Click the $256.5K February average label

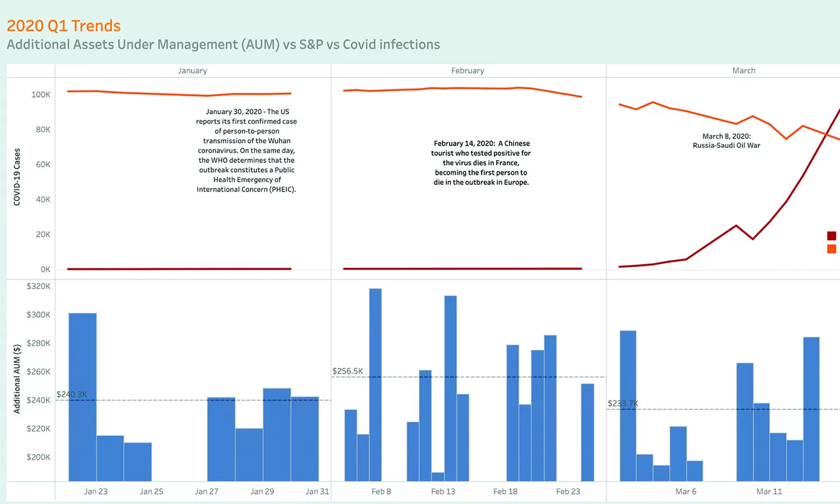(348, 371)
